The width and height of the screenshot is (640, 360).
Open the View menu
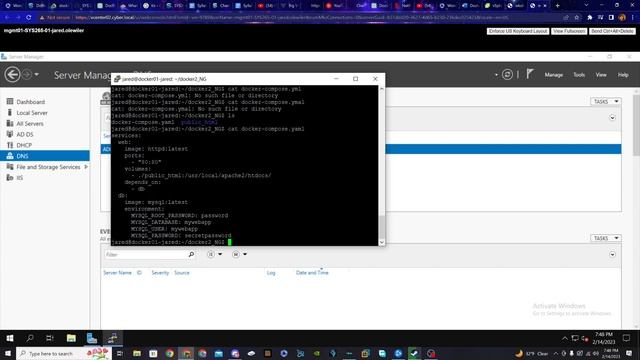point(601,75)
